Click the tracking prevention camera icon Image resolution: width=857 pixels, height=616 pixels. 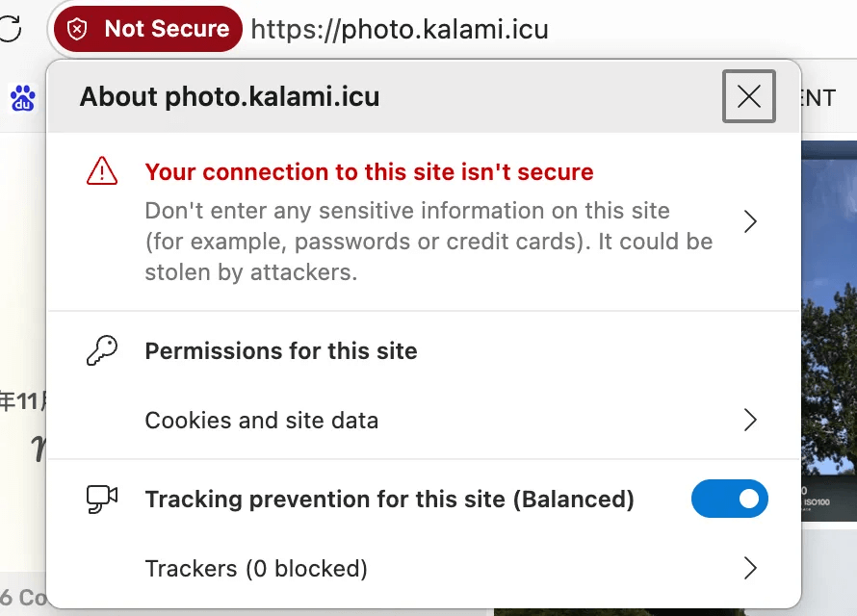point(101,499)
